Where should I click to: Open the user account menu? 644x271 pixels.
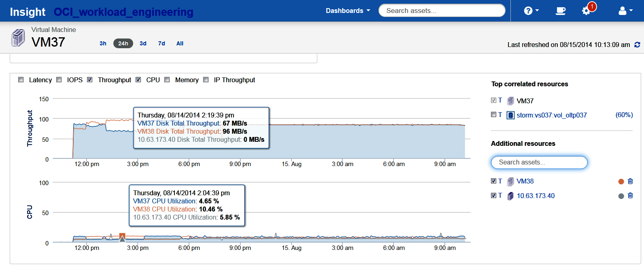pyautogui.click(x=625, y=11)
